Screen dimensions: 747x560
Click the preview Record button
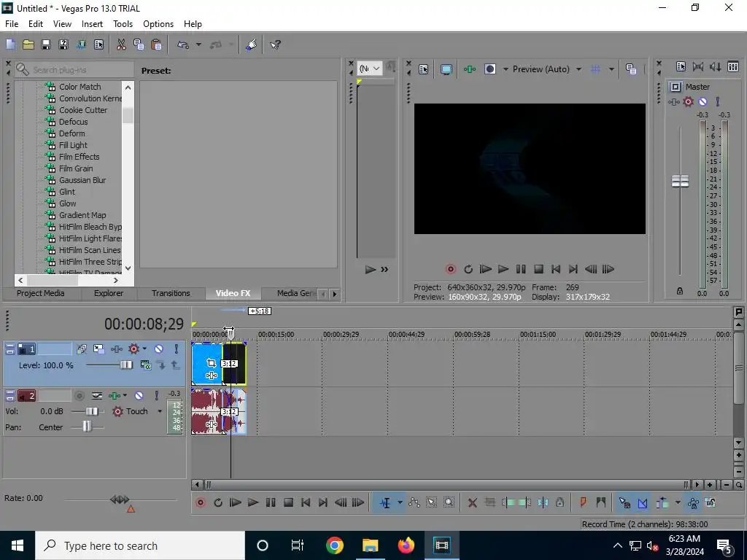[450, 269]
